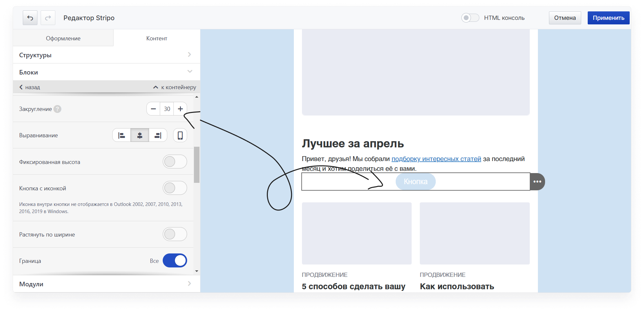Click ПРОДВИЖЕНИЕ label above 5 способов

[324, 275]
